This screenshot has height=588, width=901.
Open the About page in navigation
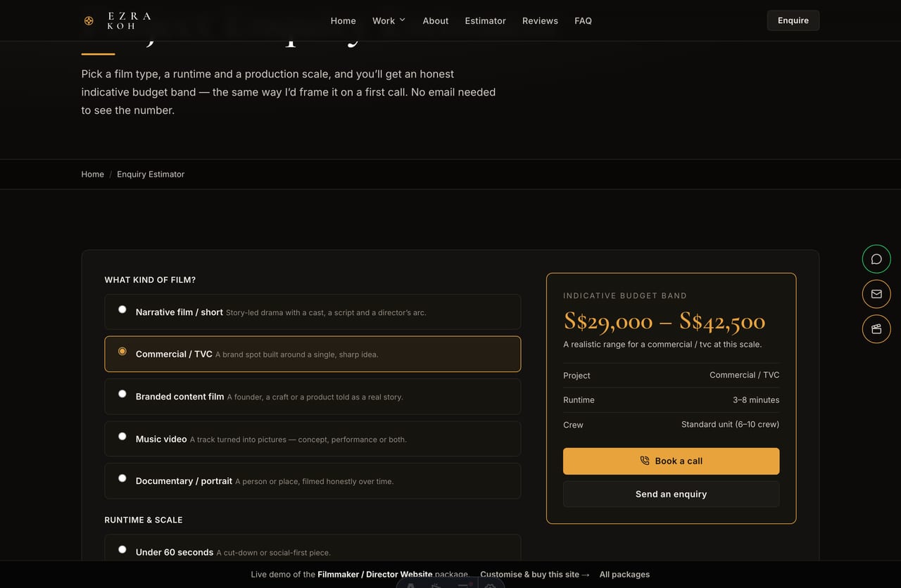[x=435, y=20]
